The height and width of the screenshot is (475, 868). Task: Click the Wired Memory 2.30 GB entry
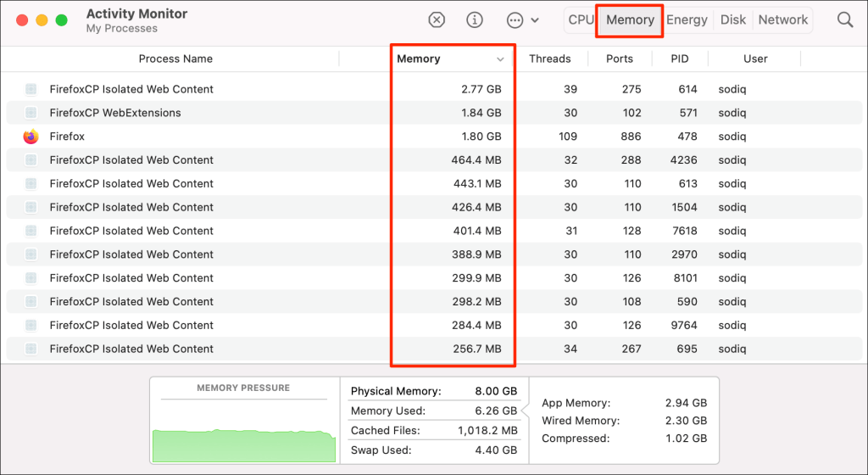624,421
